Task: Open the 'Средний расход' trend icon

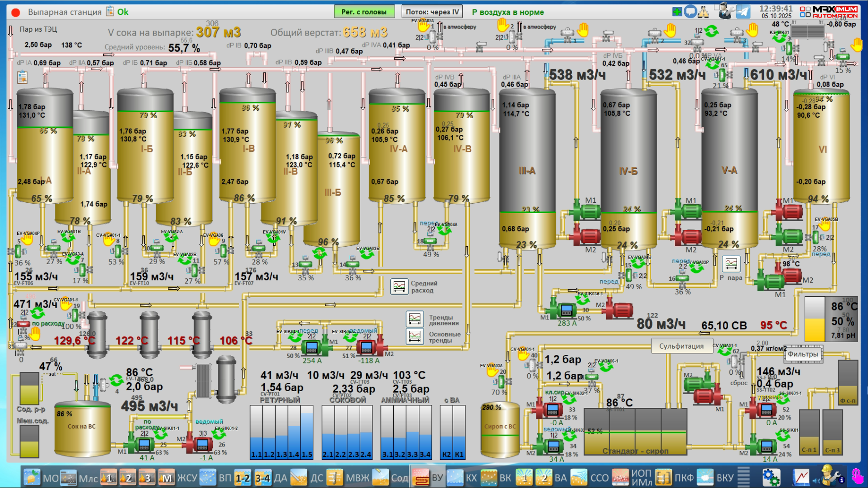Action: coord(399,287)
